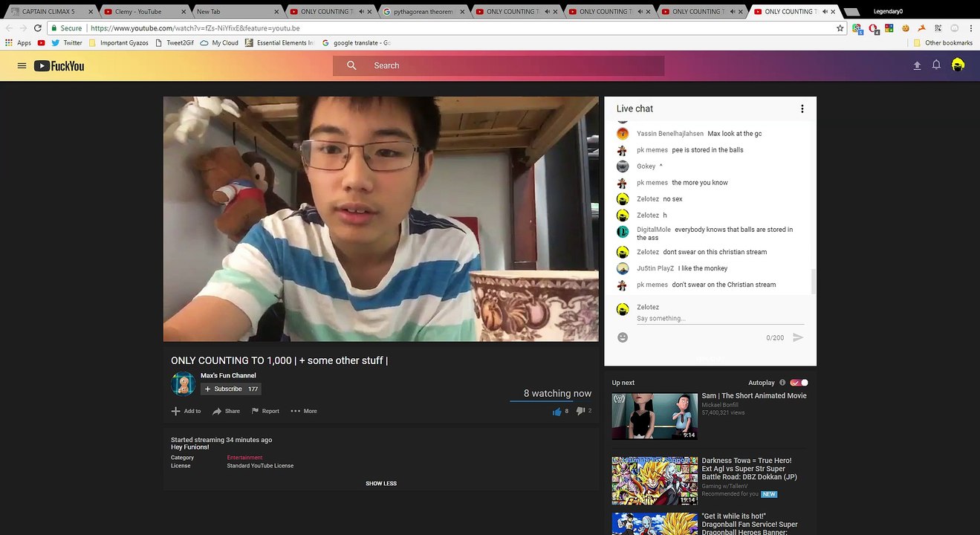Click the send message arrow in chat
Viewport: 980px width, 535px height.
tap(798, 337)
